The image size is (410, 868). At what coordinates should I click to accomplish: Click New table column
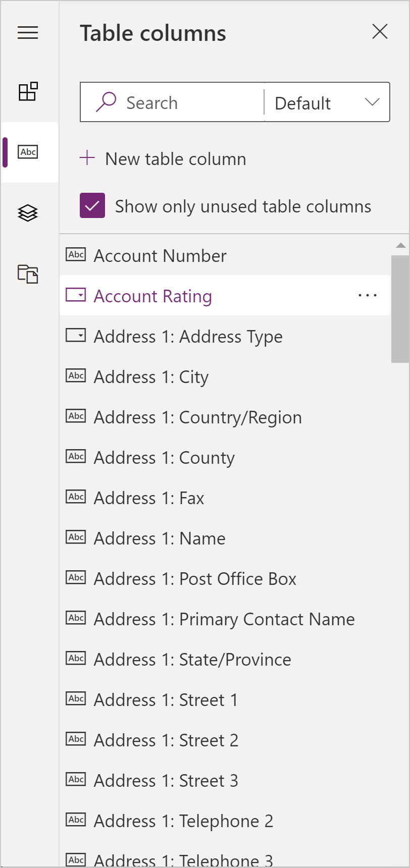[175, 159]
